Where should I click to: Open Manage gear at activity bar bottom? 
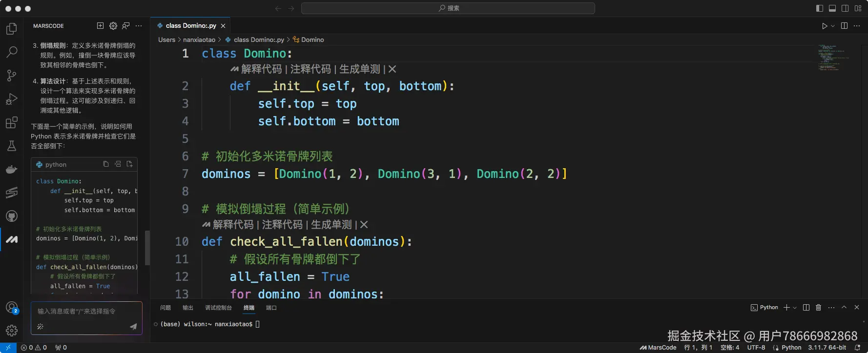pyautogui.click(x=12, y=331)
